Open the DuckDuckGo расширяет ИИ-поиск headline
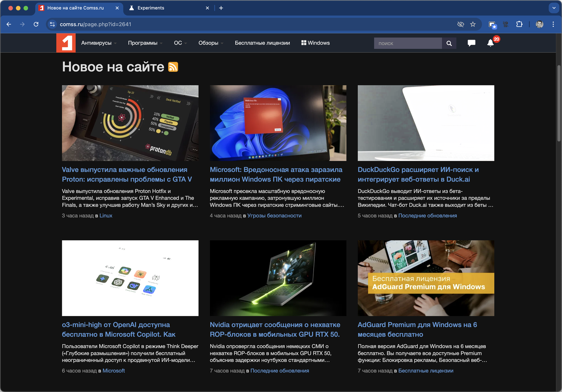The height and width of the screenshot is (392, 562). pos(418,174)
